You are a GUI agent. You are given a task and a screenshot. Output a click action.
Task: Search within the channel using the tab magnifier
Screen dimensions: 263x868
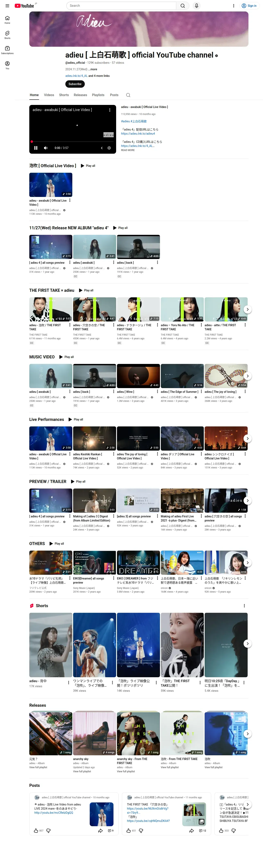128,95
